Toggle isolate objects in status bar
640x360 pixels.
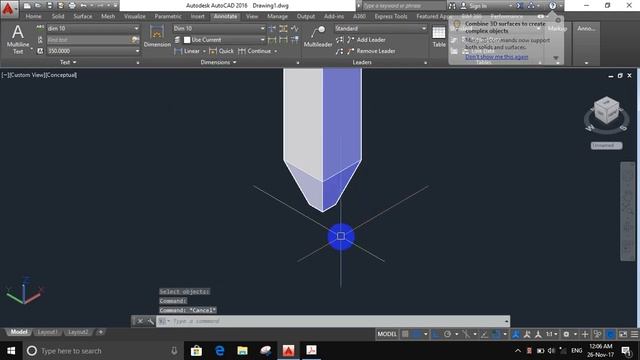597,334
